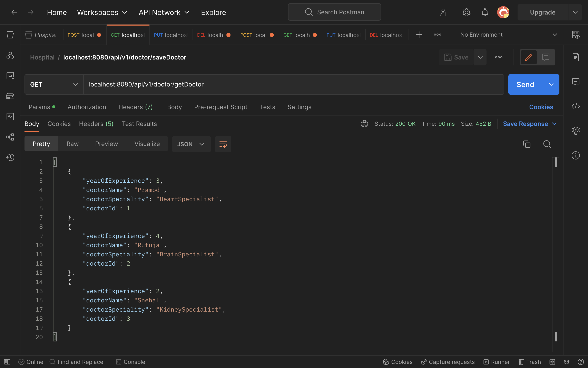Click Search Postman box
Image resolution: width=588 pixels, height=368 pixels.
click(334, 12)
